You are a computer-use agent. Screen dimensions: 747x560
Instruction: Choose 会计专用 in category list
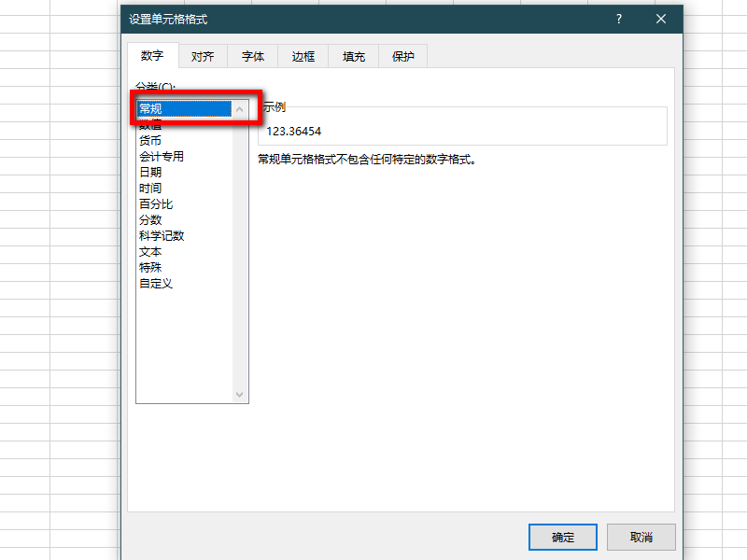pyautogui.click(x=184, y=156)
